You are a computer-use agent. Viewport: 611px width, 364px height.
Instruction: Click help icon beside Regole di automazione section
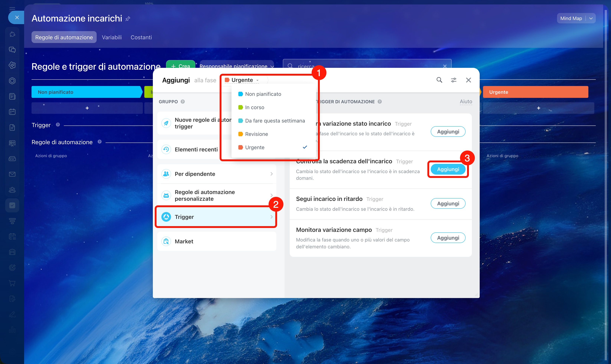coord(99,142)
